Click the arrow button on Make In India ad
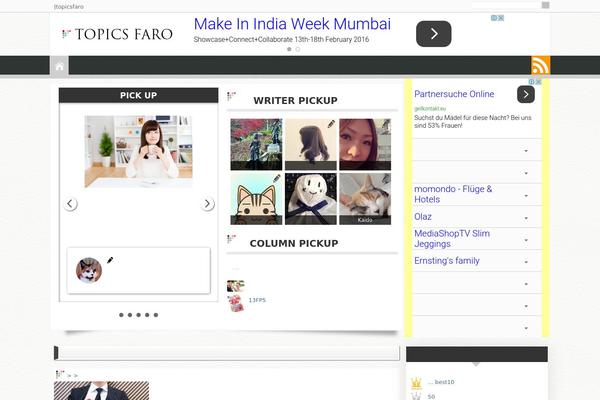Screen dimensions: 600x400 [x=434, y=34]
